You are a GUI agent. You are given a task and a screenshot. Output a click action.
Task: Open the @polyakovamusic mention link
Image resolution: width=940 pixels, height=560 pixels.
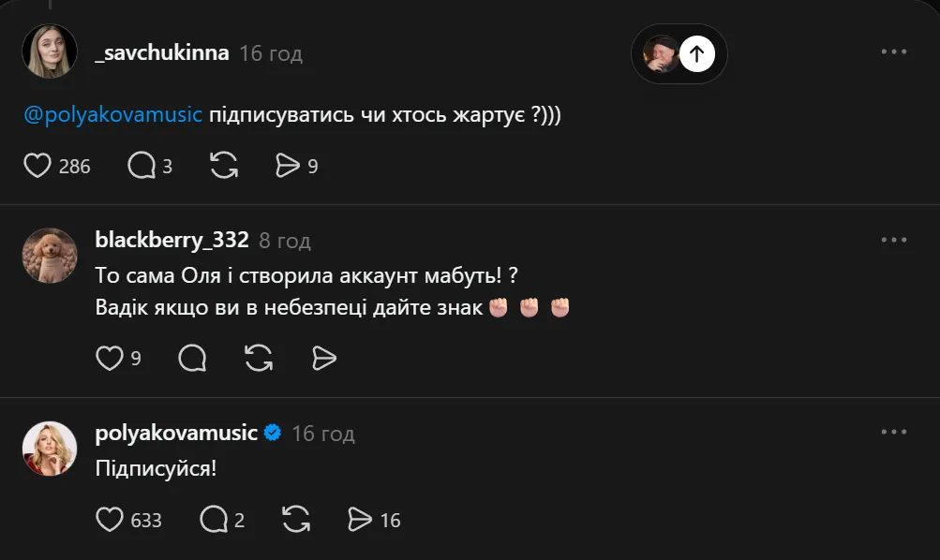tap(112, 114)
